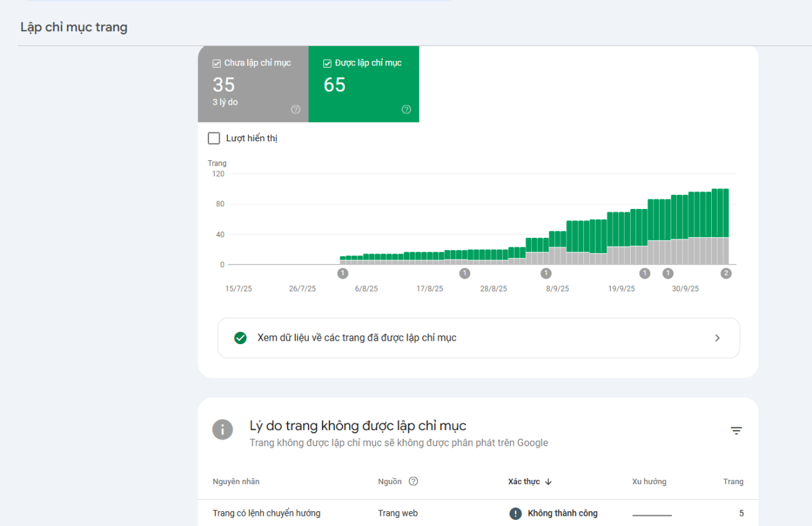Open the filter icon for non-indexing reasons
This screenshot has width=812, height=526.
[736, 431]
